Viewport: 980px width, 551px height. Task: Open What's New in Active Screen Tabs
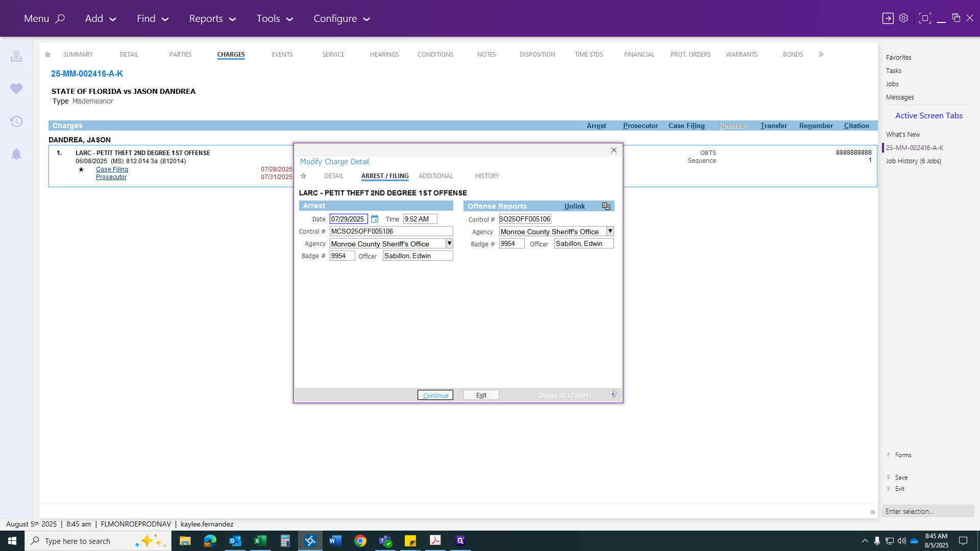(x=903, y=135)
